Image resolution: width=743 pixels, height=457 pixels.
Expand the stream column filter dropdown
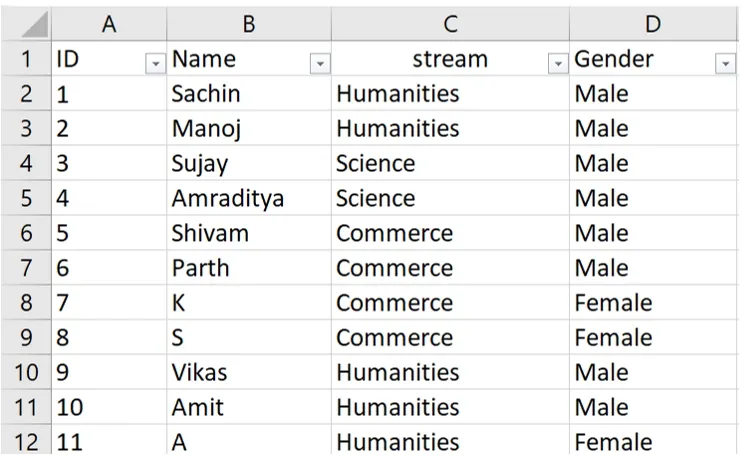coord(558,63)
